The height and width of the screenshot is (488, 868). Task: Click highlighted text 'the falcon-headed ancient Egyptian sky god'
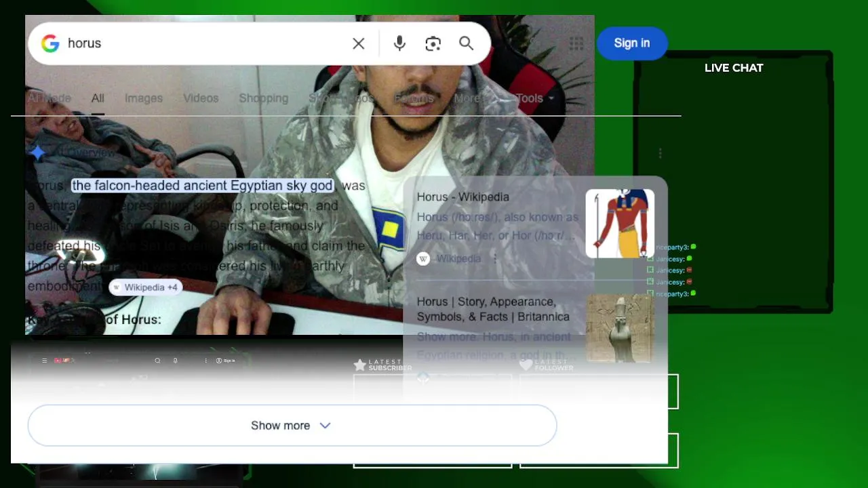[x=203, y=186]
